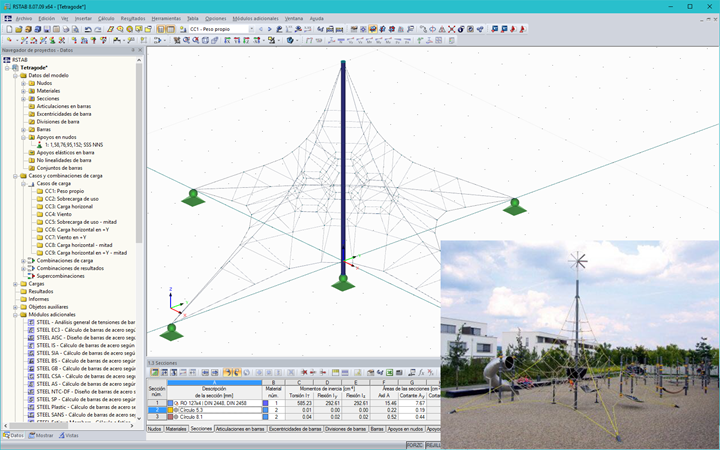Click the yellow color swatch of Círculo 5.3
Viewport: 720px width, 450px height.
click(170, 410)
